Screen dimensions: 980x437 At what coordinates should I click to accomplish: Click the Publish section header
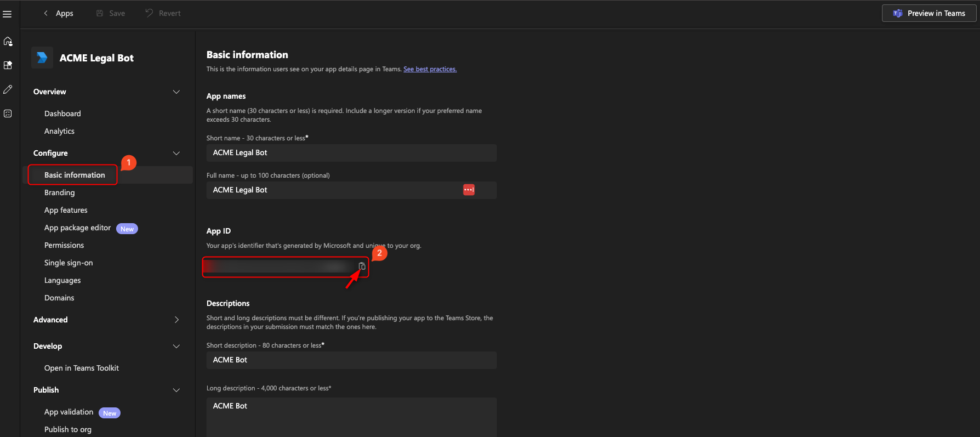coord(46,390)
